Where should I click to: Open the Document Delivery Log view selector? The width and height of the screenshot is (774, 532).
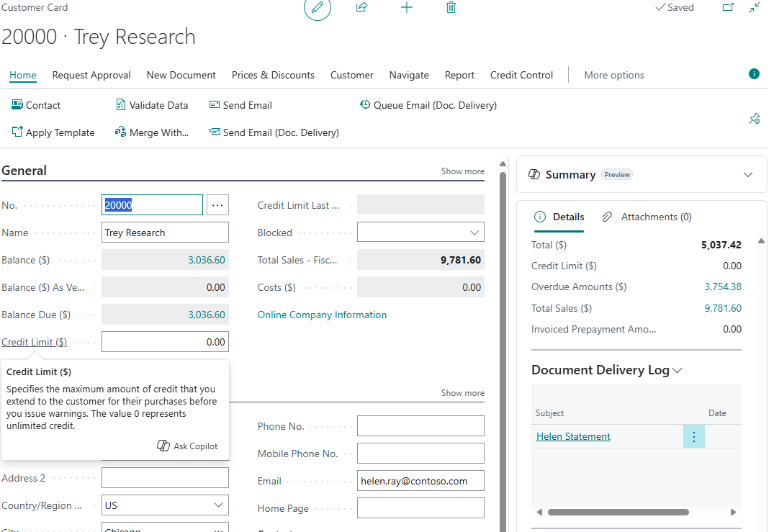pos(677,370)
